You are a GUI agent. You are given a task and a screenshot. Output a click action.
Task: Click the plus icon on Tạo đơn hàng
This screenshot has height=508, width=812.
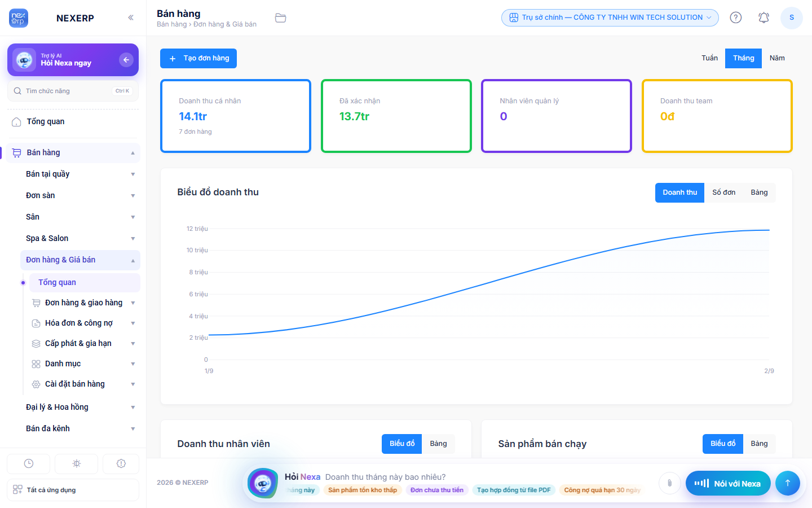click(x=173, y=59)
